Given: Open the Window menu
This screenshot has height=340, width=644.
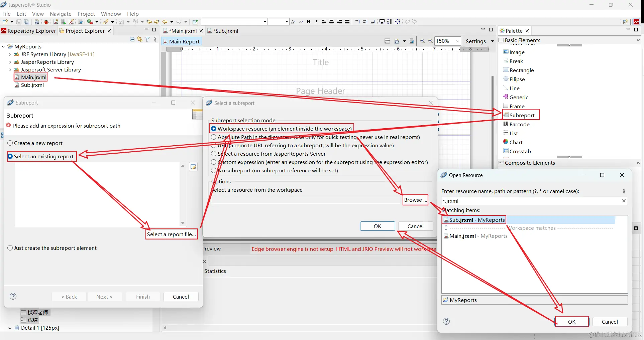Looking at the screenshot, I should tap(111, 14).
